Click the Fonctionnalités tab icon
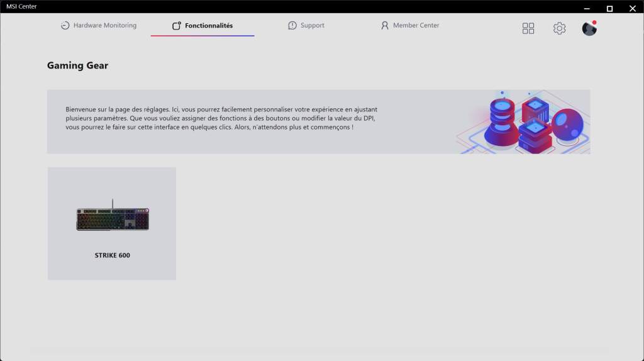 [x=177, y=26]
